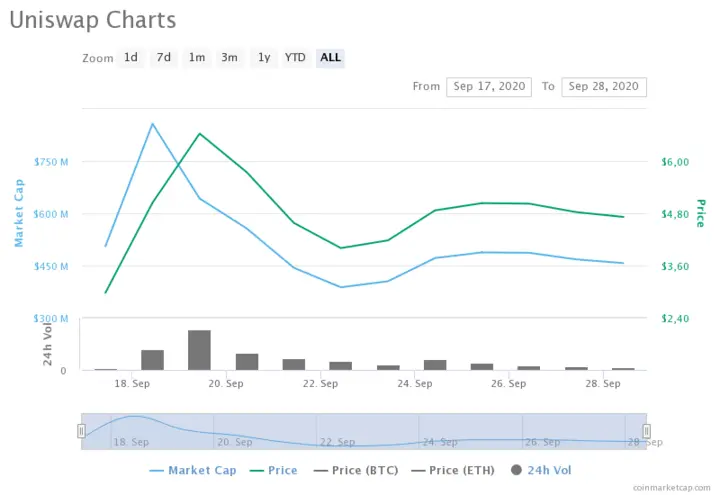Click the $450 M axis label
This screenshot has width=720, height=495.
click(51, 267)
